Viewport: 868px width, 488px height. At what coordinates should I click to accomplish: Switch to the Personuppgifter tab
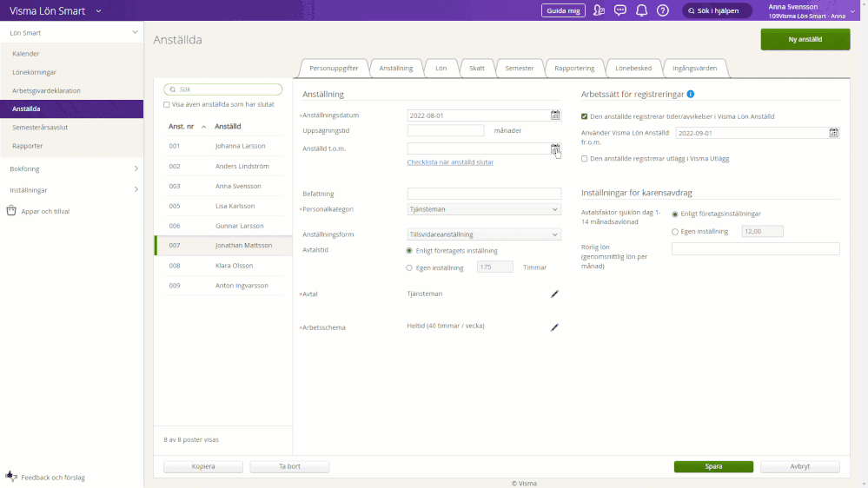(334, 68)
